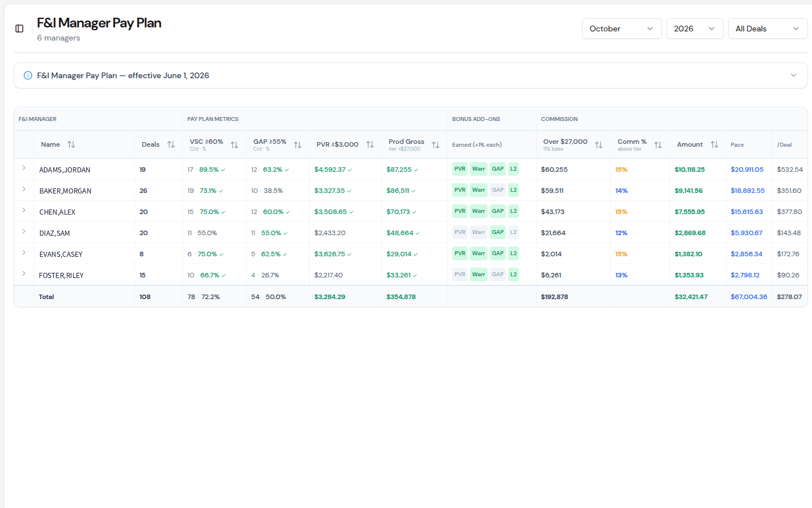
Task: Click the pace value $18,892.55
Action: pos(748,191)
